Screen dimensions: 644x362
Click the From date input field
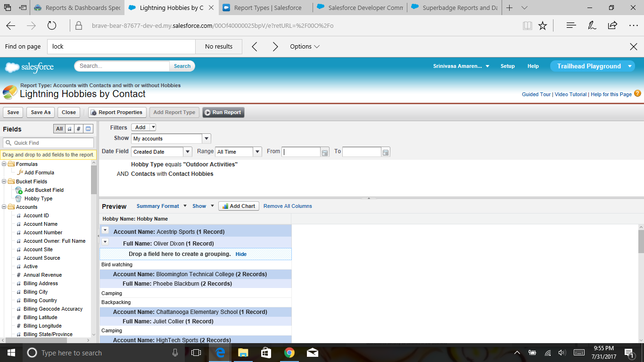point(301,152)
